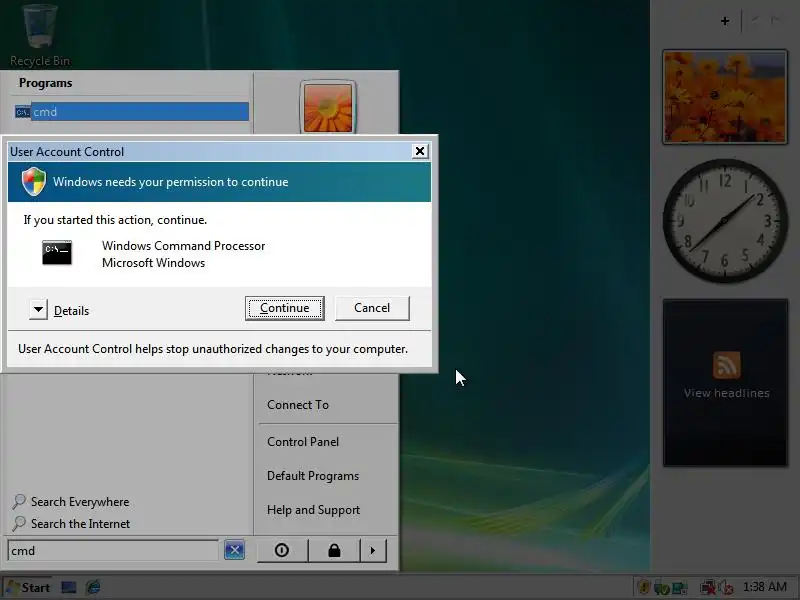Cancel the User Account Control prompt
Viewport: 800px width, 600px height.
pyautogui.click(x=372, y=308)
